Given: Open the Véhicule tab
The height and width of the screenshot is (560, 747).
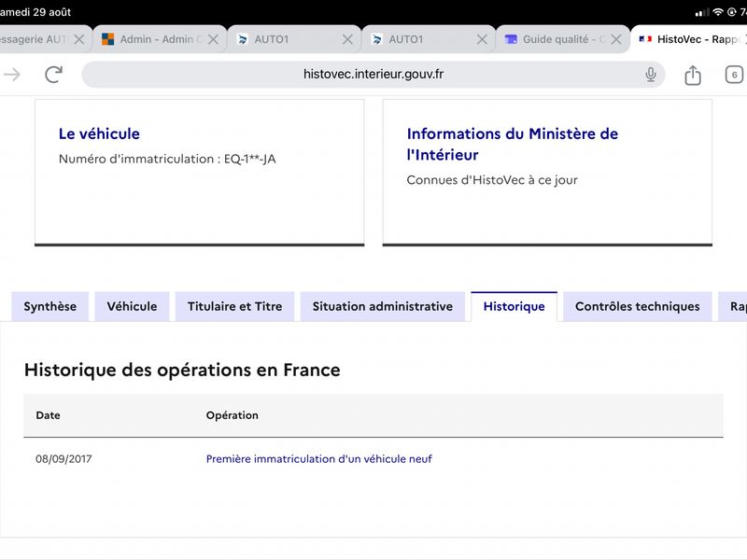Looking at the screenshot, I should (132, 306).
